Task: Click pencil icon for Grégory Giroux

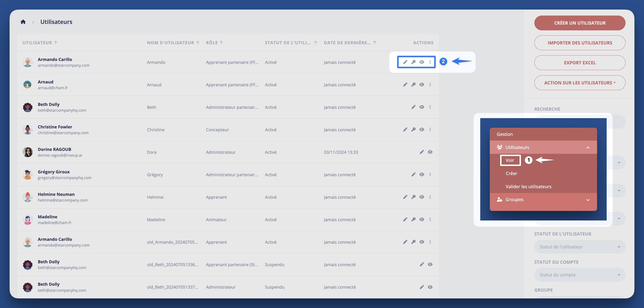Action: [x=413, y=175]
